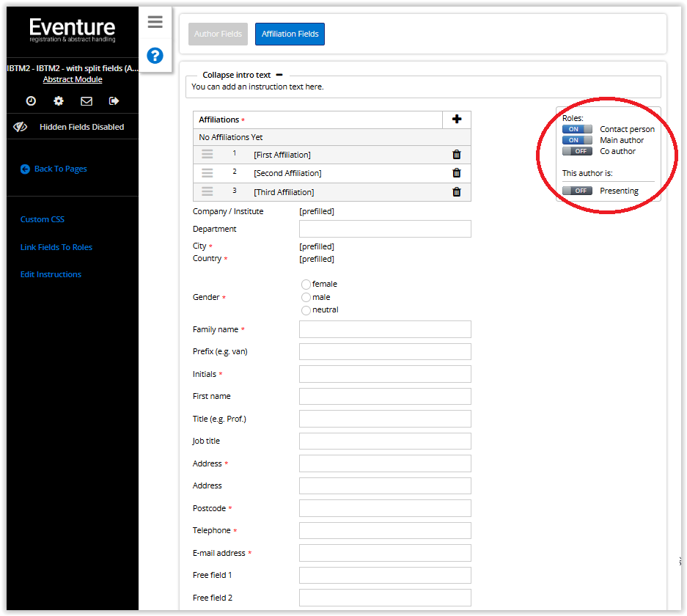Turn on the Co author role
Screen dimensions: 687x616
tap(577, 151)
